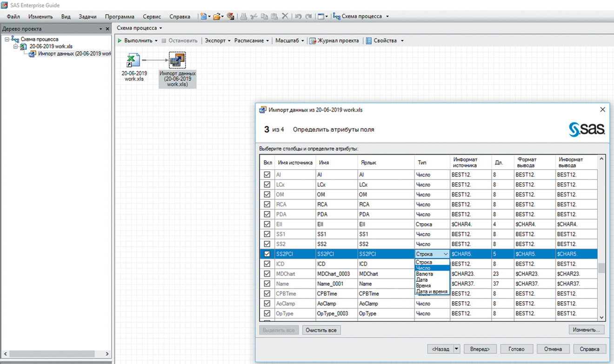
Task: Click the New item toolbar icon
Action: pos(203,16)
